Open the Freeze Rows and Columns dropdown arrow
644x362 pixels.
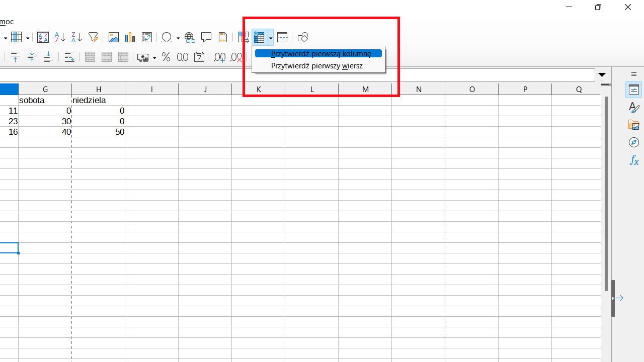pyautogui.click(x=271, y=37)
